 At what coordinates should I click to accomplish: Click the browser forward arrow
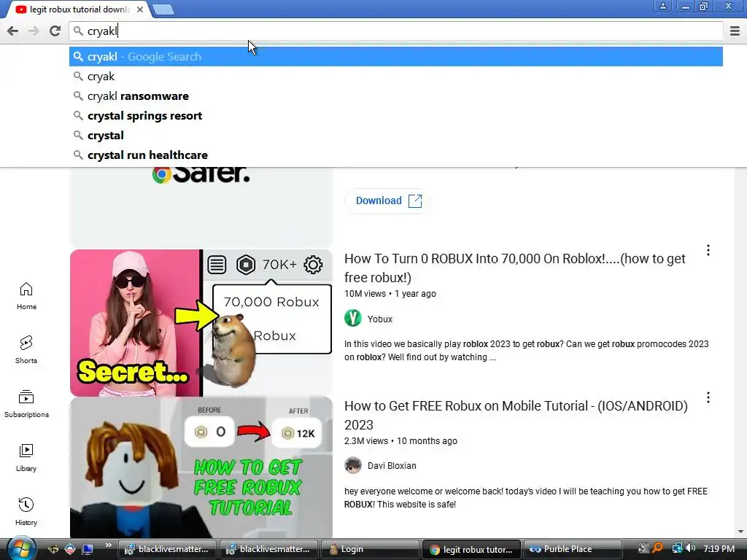pyautogui.click(x=34, y=31)
